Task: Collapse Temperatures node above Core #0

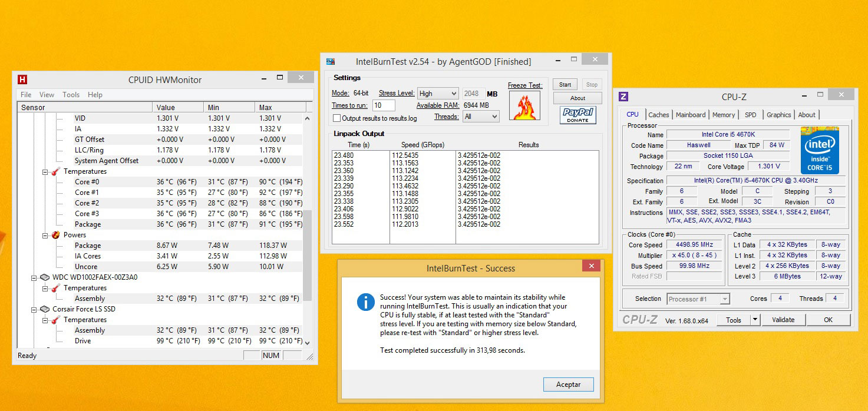Action: click(45, 172)
